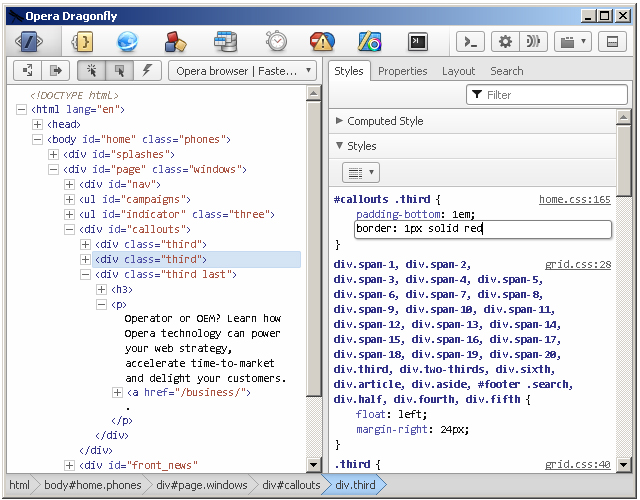
Task: Open the Profiler stopwatch icon
Action: 276,41
